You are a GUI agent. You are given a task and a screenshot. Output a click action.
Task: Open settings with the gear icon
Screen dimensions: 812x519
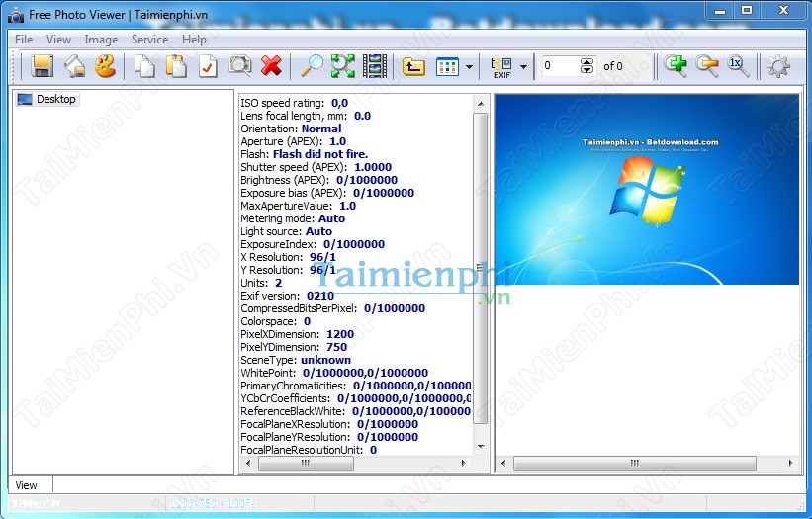(778, 66)
